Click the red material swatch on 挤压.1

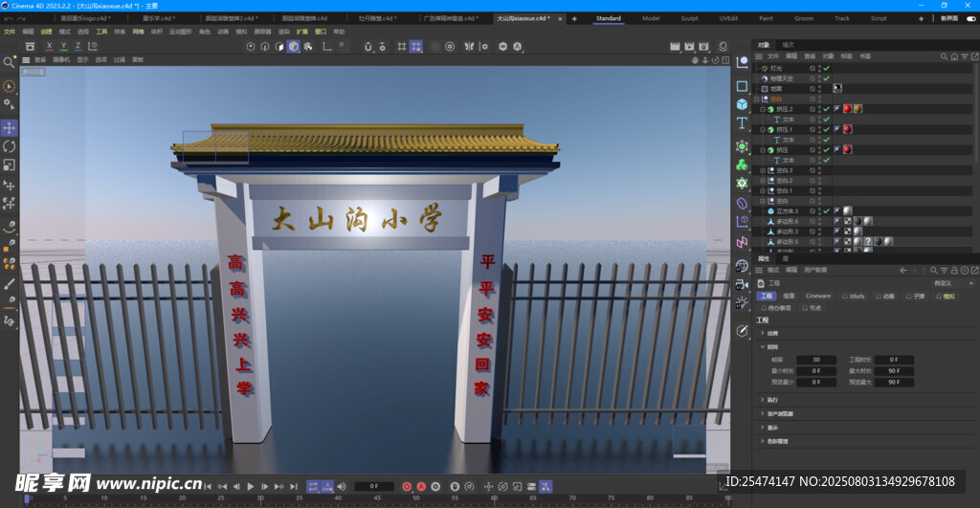click(x=846, y=129)
